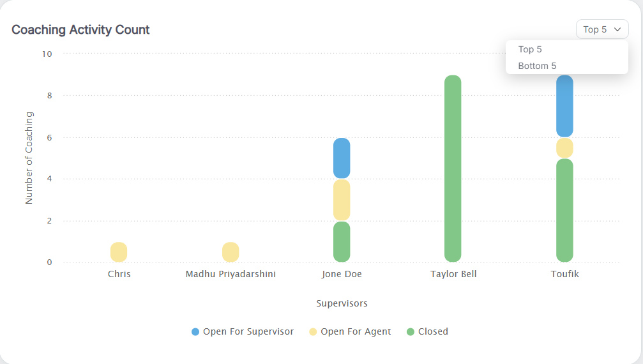This screenshot has height=364, width=643.
Task: Click Jone Doe's blue supervisor segment
Action: [x=342, y=158]
